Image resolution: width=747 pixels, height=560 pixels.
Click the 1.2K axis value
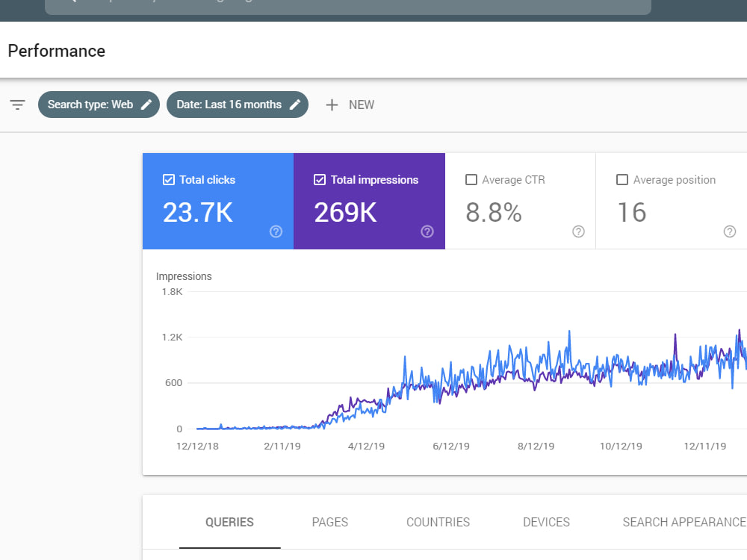click(x=172, y=337)
